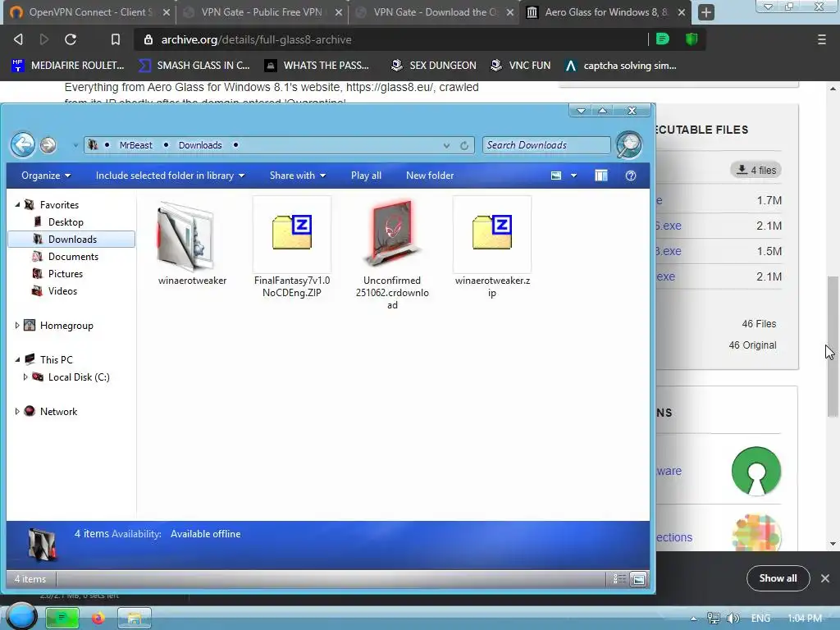Collapse the This PC tree node
The width and height of the screenshot is (840, 630).
[x=17, y=359]
